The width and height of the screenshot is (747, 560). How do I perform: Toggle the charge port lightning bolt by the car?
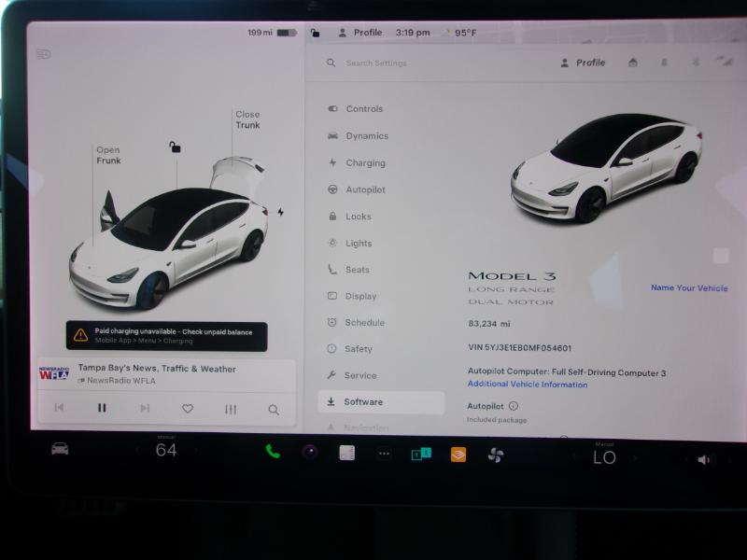click(x=280, y=212)
